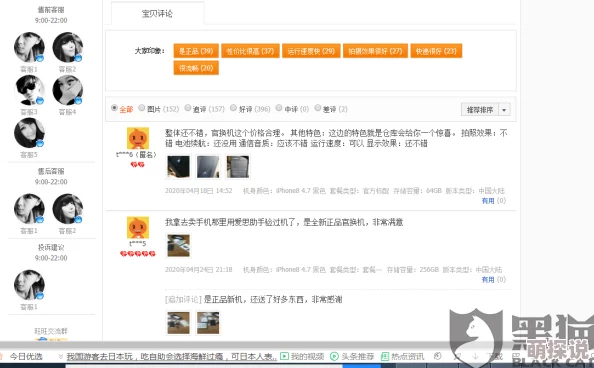Click the 2020年04月24日 21:18 review date
Image resolution: width=594 pixels, height=368 pixels.
click(x=199, y=269)
